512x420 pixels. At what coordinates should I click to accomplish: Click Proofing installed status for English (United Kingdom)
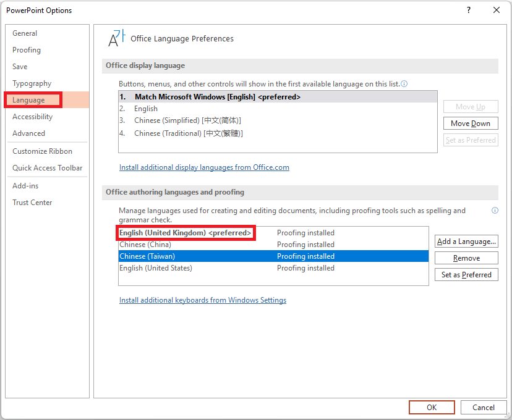pyautogui.click(x=305, y=233)
